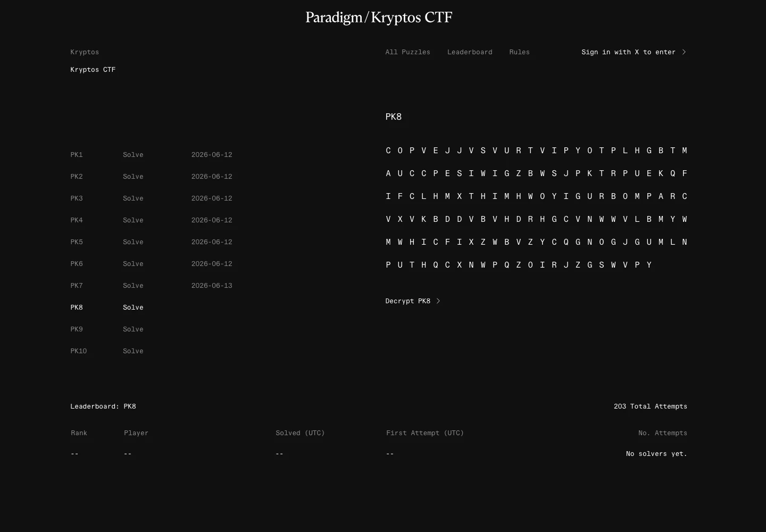The height and width of the screenshot is (532, 766).
Task: Click ciphertext row starting C O P V E
Action: 536,151
